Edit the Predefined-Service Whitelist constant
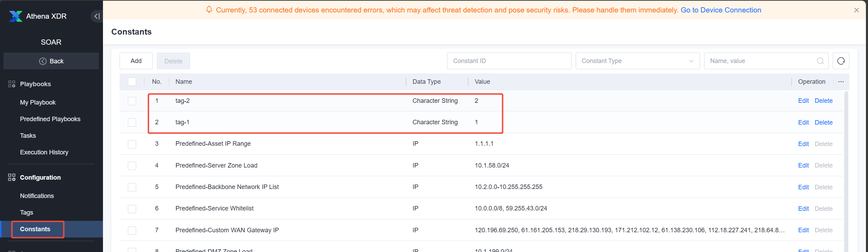The image size is (868, 252). point(803,209)
